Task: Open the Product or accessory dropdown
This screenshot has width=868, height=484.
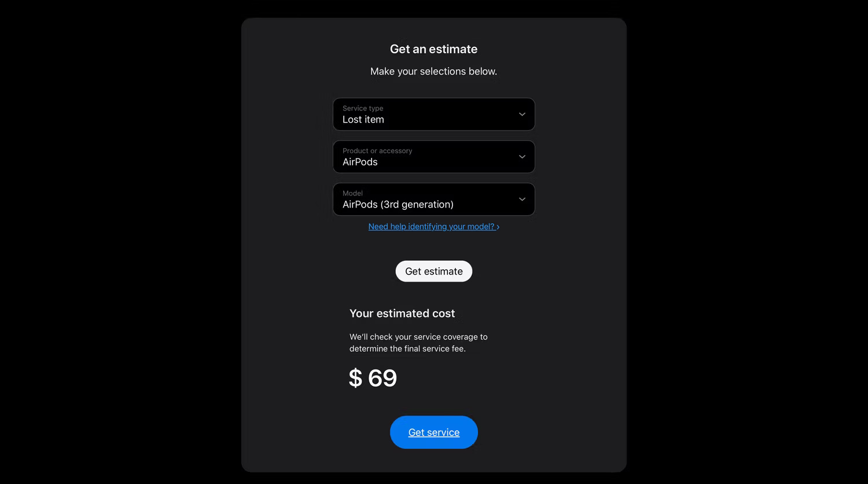Action: [433, 157]
